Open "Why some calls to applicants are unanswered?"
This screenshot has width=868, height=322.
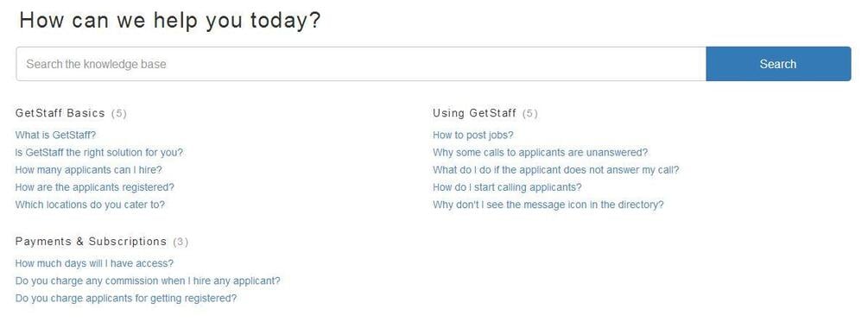[x=541, y=152]
